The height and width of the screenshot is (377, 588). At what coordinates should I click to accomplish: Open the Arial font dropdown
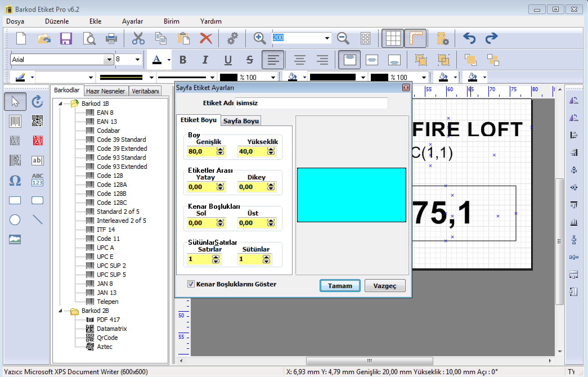click(x=109, y=59)
